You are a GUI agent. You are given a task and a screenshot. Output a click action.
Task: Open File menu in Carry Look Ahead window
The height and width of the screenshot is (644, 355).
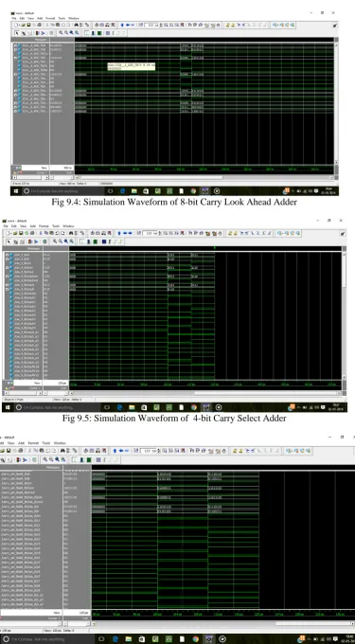point(13,18)
